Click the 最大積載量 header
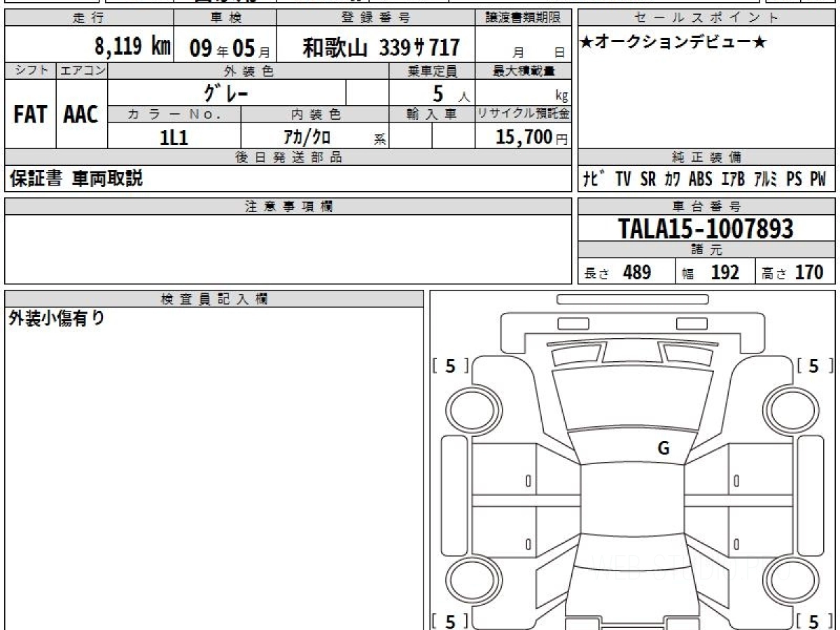 [x=524, y=71]
